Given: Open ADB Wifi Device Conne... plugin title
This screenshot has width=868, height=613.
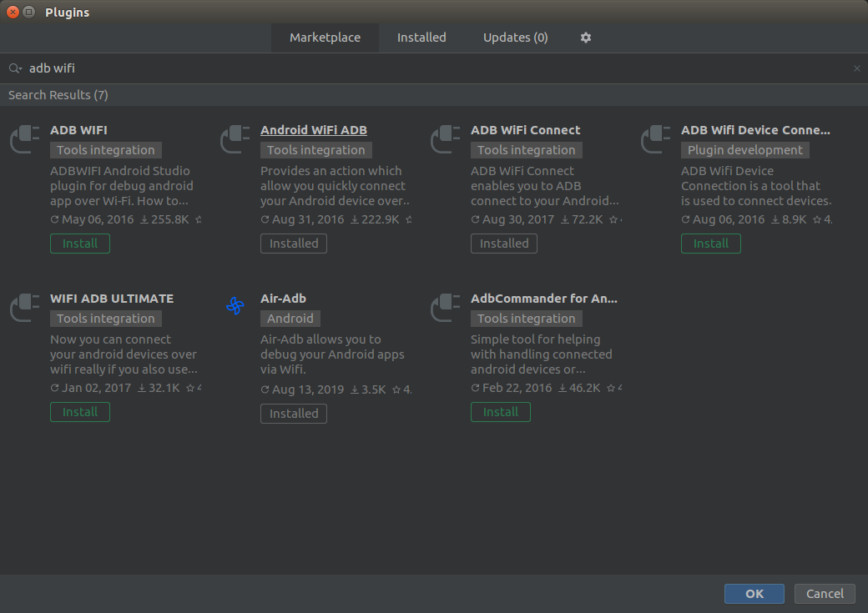Looking at the screenshot, I should point(755,130).
